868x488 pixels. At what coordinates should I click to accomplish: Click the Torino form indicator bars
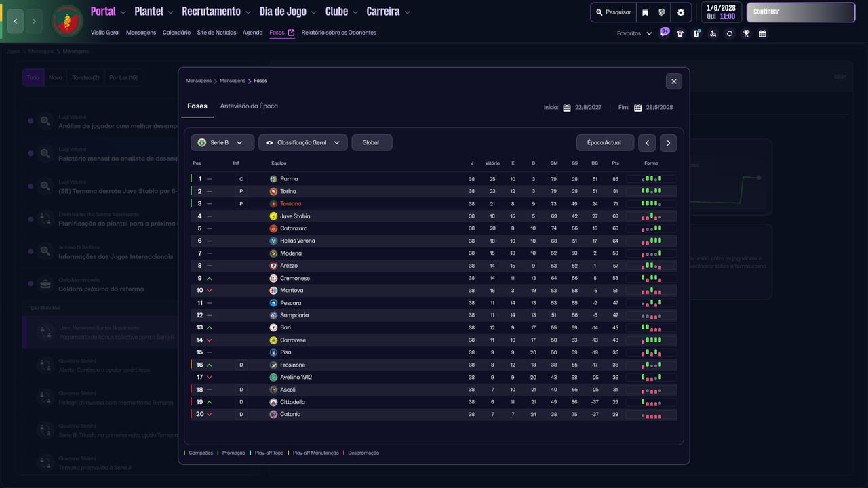pyautogui.click(x=651, y=191)
